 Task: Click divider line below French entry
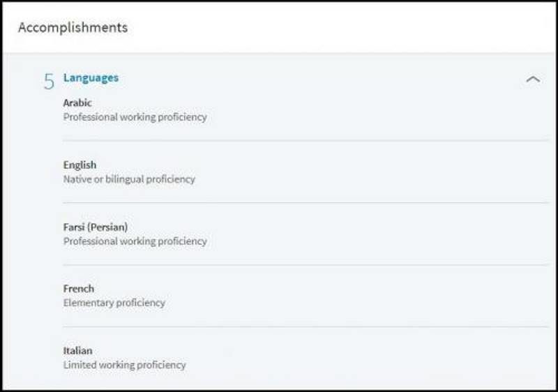(x=306, y=327)
